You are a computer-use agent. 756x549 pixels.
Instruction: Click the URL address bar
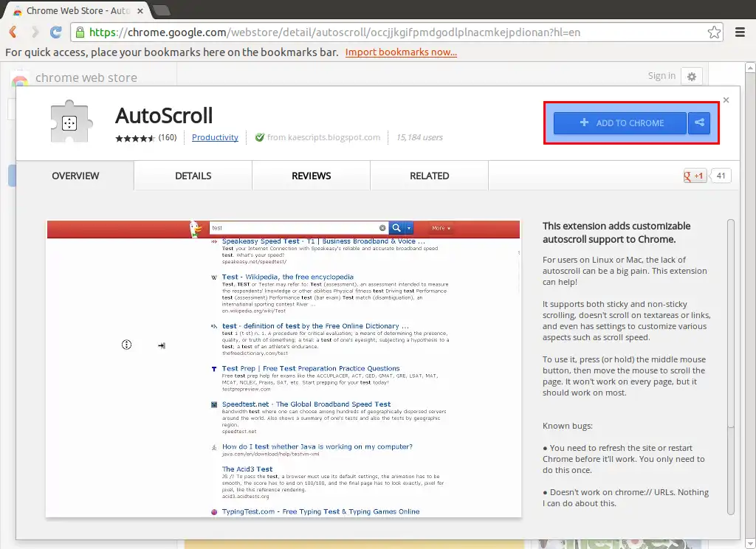pos(396,32)
